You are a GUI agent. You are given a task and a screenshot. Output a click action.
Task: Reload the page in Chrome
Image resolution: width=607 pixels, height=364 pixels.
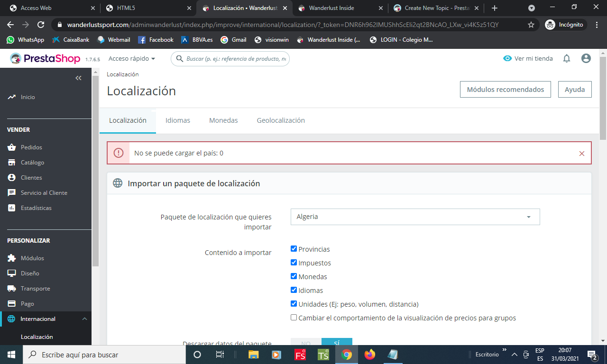[41, 25]
